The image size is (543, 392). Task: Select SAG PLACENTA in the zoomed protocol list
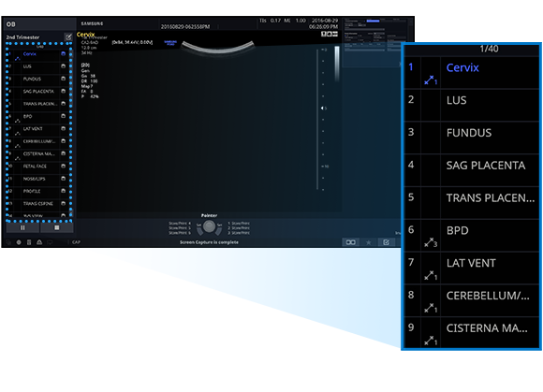[x=472, y=170]
